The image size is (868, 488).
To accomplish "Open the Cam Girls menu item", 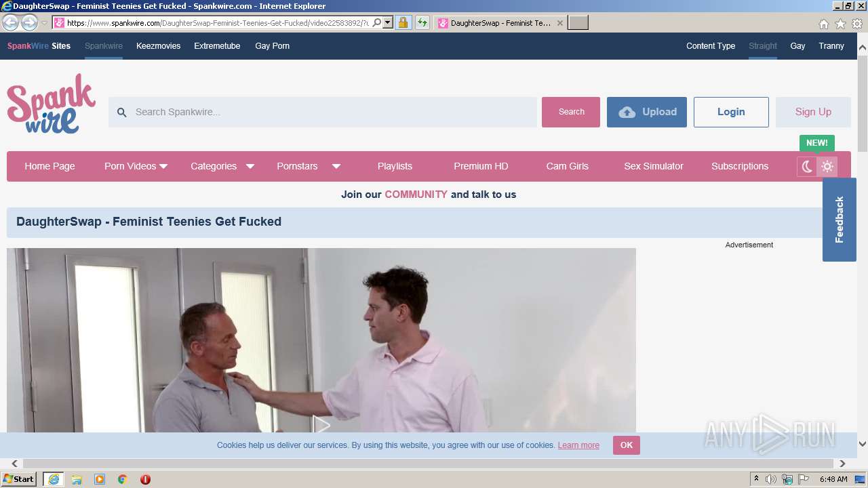I will (568, 166).
